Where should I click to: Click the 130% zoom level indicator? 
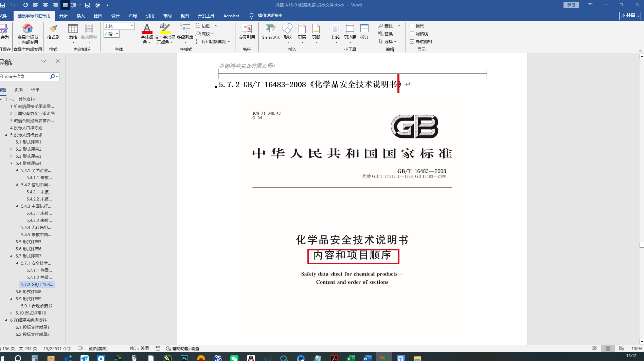[x=637, y=348]
